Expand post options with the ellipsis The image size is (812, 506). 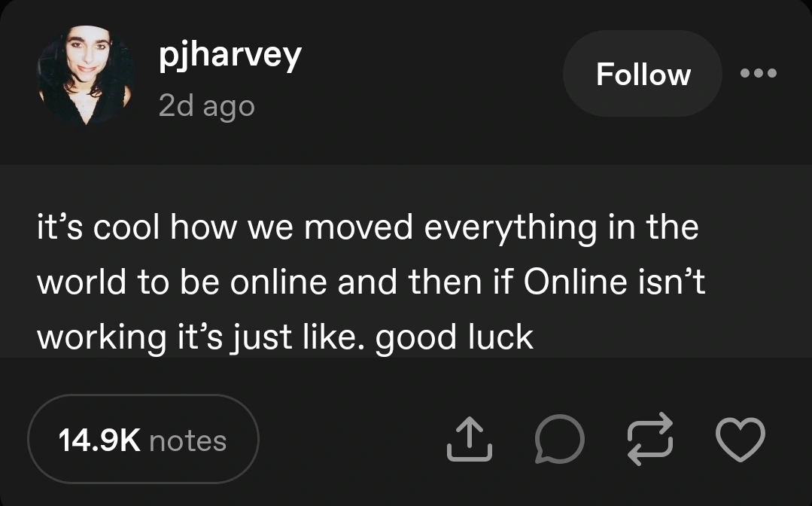[758, 74]
